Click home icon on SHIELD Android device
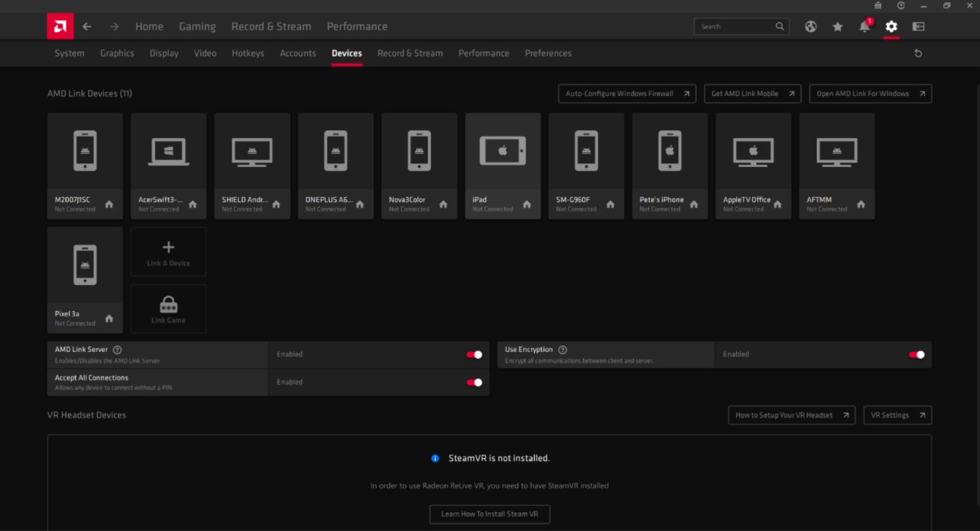The width and height of the screenshot is (980, 531). [276, 204]
